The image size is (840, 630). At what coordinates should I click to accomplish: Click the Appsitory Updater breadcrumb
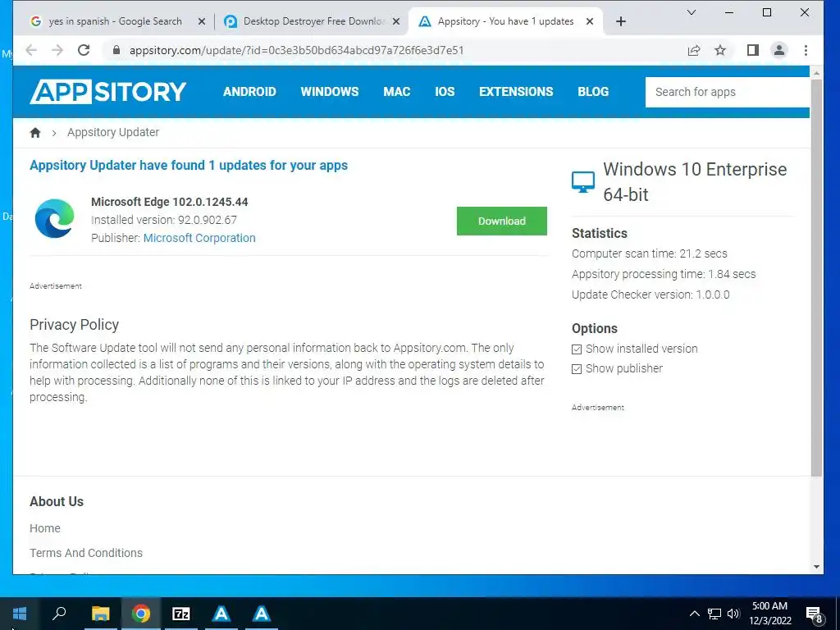point(113,132)
